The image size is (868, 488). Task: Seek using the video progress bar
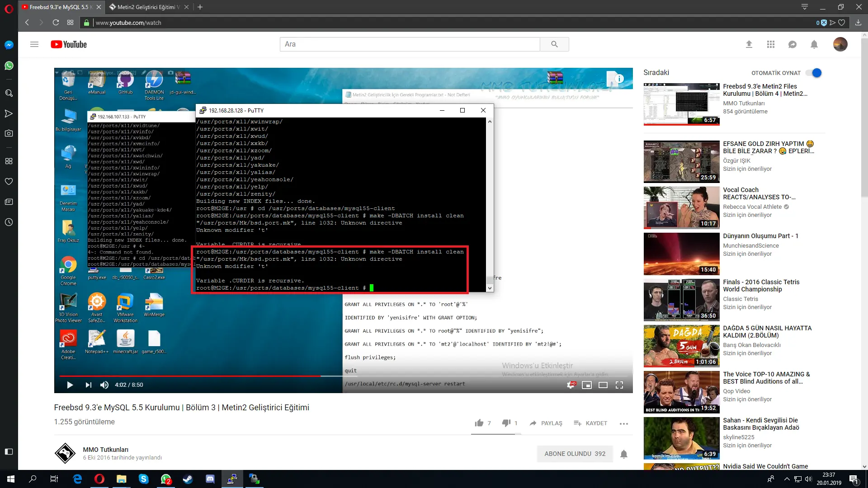coord(344,376)
